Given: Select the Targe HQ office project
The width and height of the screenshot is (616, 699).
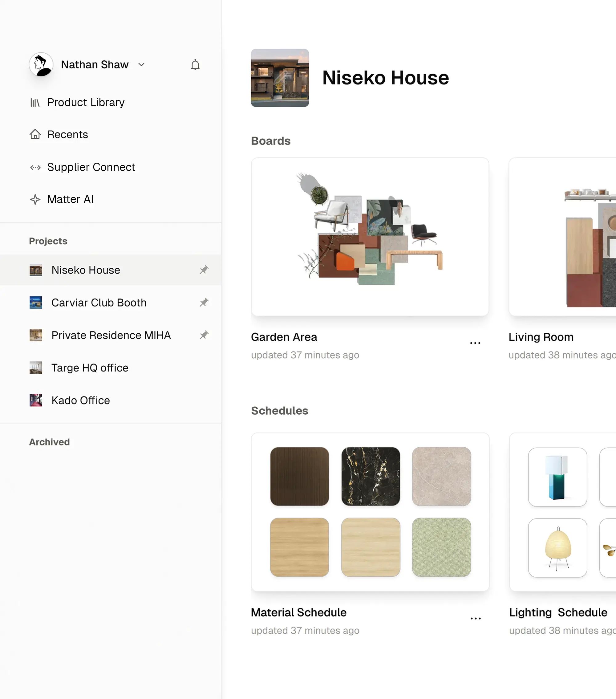Looking at the screenshot, I should [x=90, y=368].
